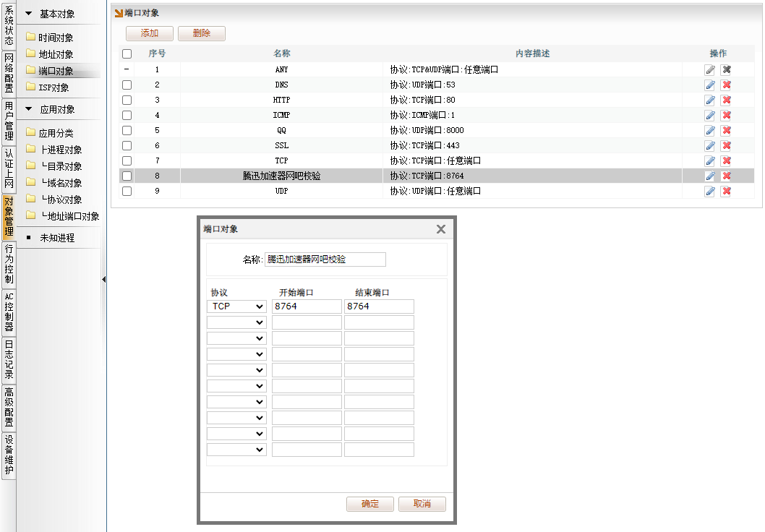Click the edit icon for ICMP row
The height and width of the screenshot is (532, 765).
710,115
